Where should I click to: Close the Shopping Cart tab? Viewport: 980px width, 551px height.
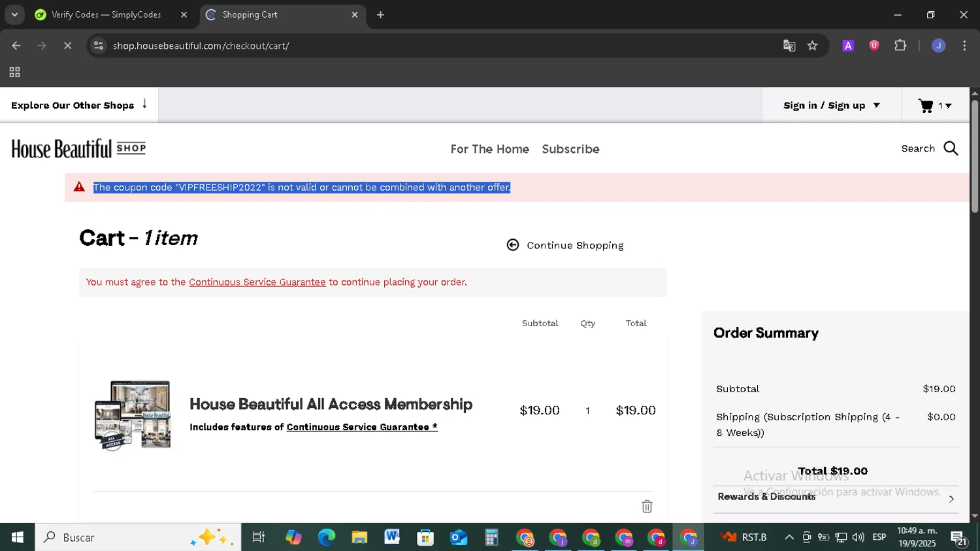tap(355, 14)
